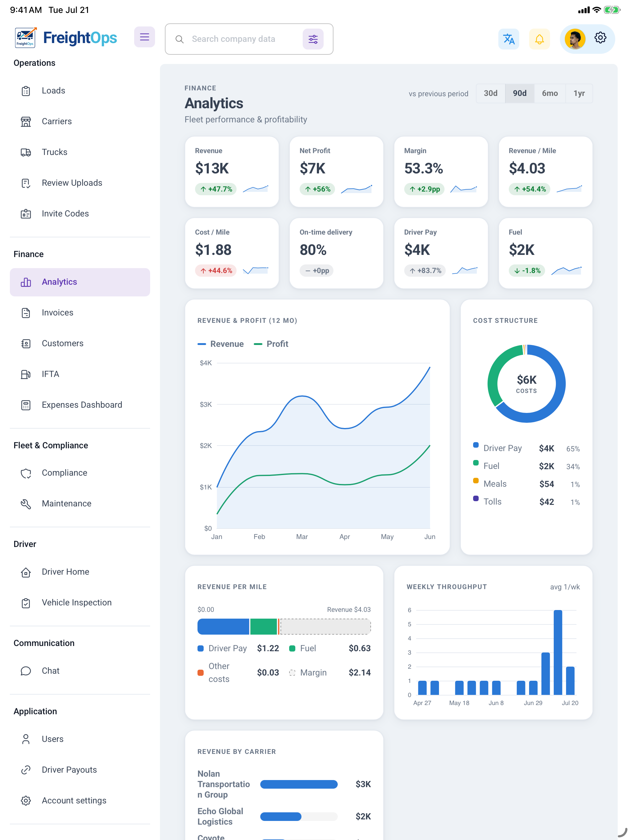Select the 1yr period tab
The width and height of the screenshot is (630, 840).
click(x=579, y=93)
